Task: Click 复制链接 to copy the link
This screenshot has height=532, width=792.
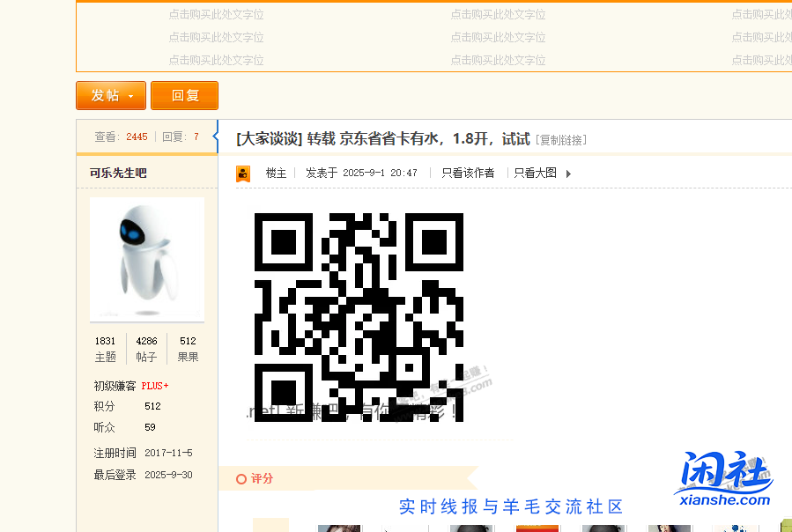Action: click(559, 139)
